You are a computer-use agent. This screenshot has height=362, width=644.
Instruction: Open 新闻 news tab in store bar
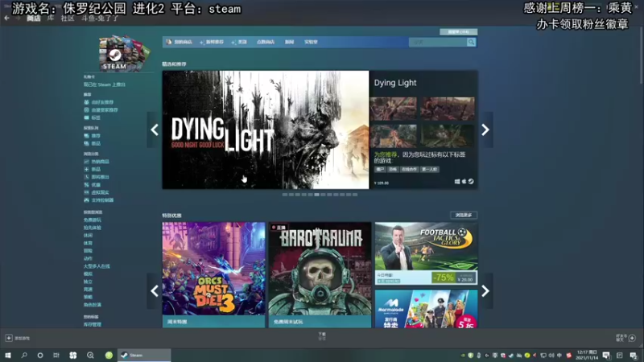(x=289, y=42)
